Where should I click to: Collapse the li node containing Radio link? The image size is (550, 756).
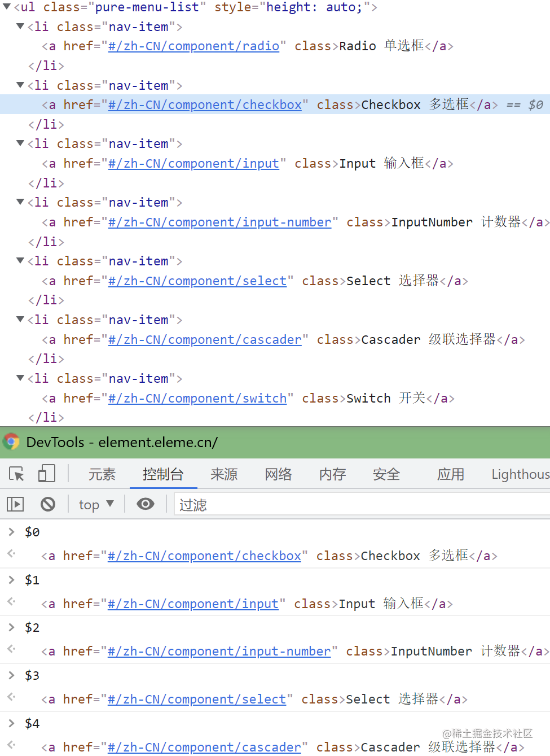click(x=20, y=27)
